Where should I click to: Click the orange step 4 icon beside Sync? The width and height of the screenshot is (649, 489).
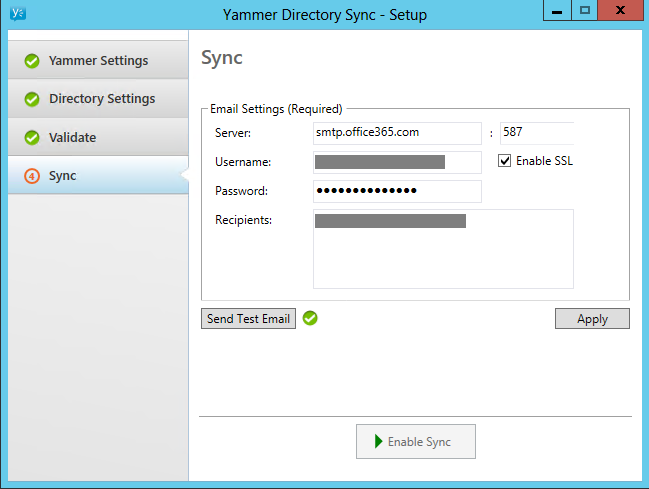32,176
